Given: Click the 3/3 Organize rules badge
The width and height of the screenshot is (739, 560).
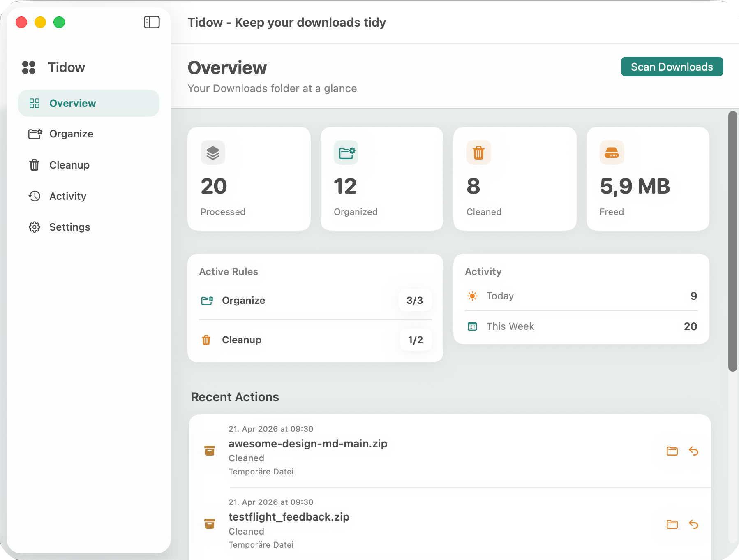Looking at the screenshot, I should pyautogui.click(x=415, y=301).
